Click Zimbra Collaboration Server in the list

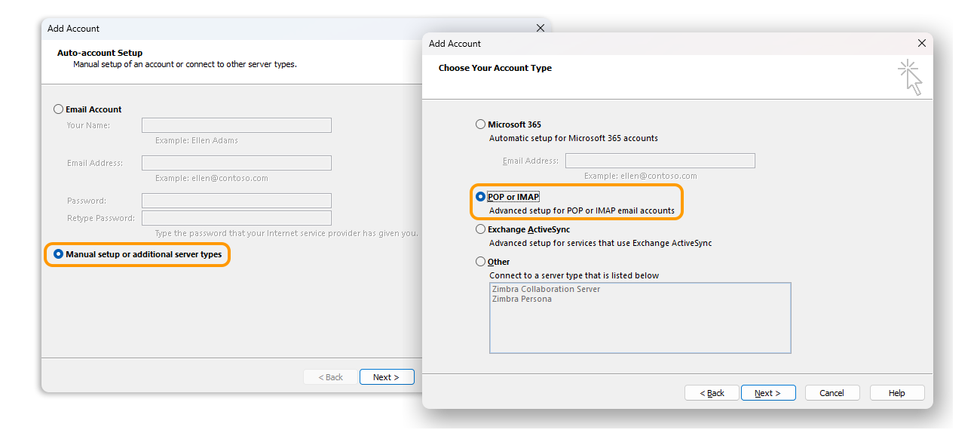547,289
